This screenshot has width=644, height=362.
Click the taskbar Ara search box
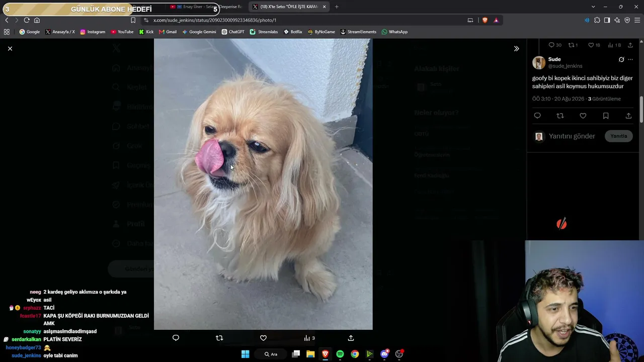[x=271, y=354]
